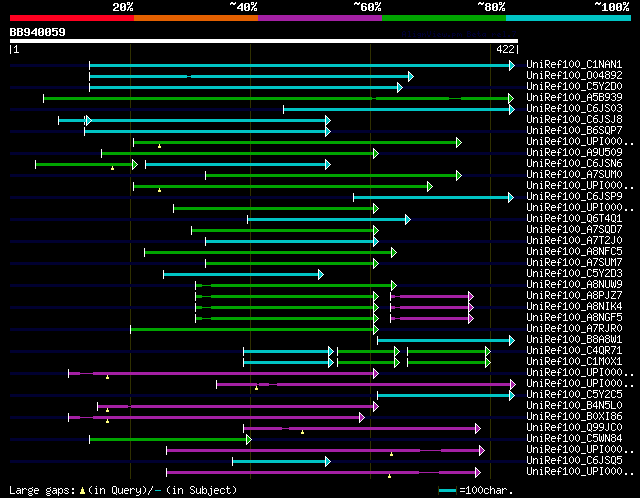Screen dimensions: 640x498
Task: Click the arrowhead ending the C1NAN1 alignment
Action: [x=512, y=65]
